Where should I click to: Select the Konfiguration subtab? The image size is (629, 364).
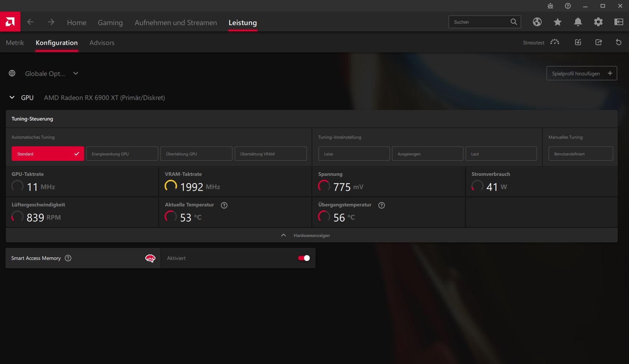[57, 43]
